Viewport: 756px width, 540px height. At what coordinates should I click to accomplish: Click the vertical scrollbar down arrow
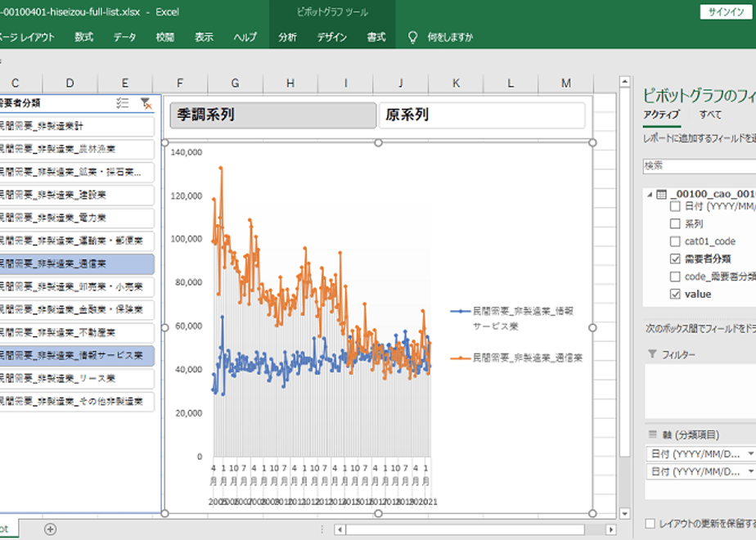624,514
